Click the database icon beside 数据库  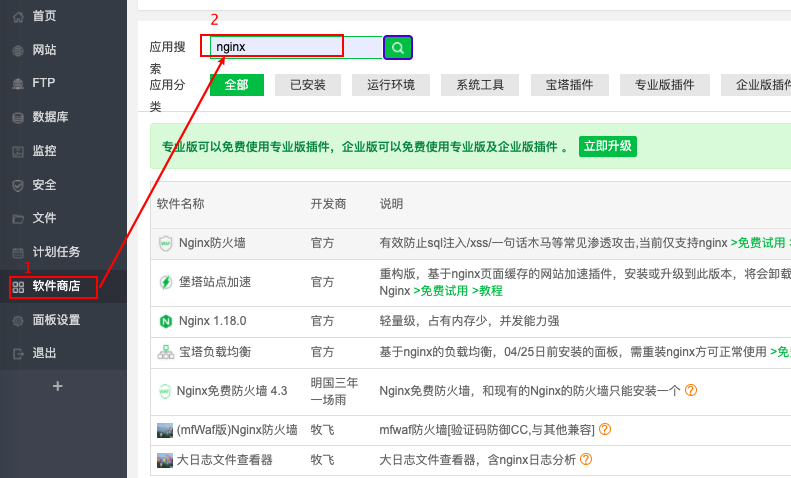click(x=18, y=117)
